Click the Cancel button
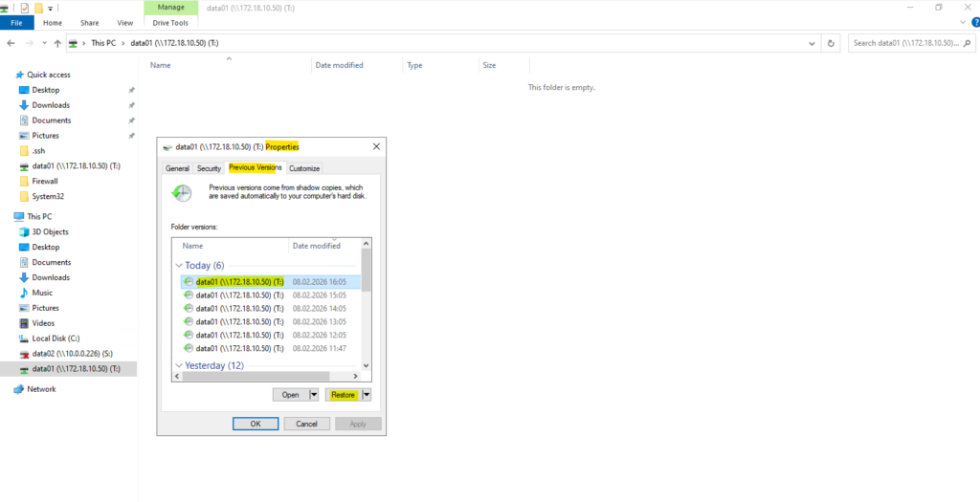The width and height of the screenshot is (980, 502). (307, 424)
